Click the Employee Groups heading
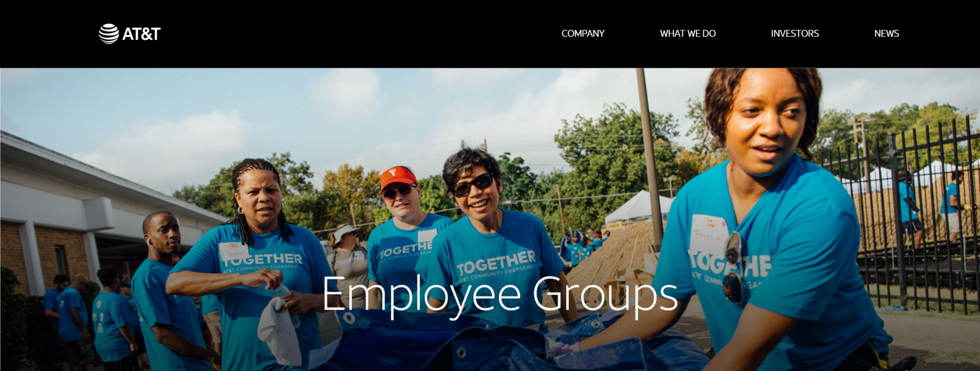 (499, 295)
